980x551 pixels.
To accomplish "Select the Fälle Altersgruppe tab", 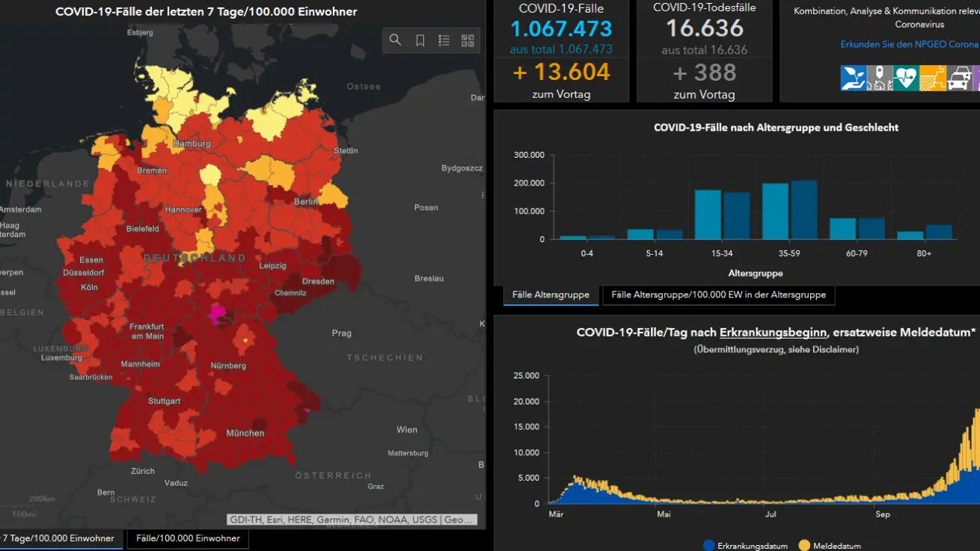I will point(551,295).
